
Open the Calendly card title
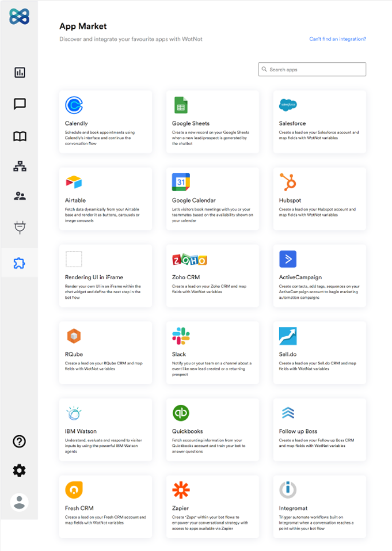click(x=76, y=123)
